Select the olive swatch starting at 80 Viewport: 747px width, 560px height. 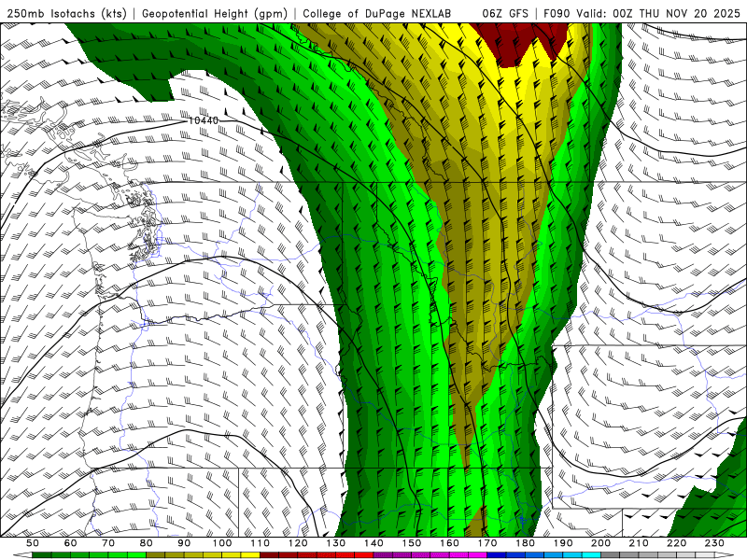[x=155, y=555]
